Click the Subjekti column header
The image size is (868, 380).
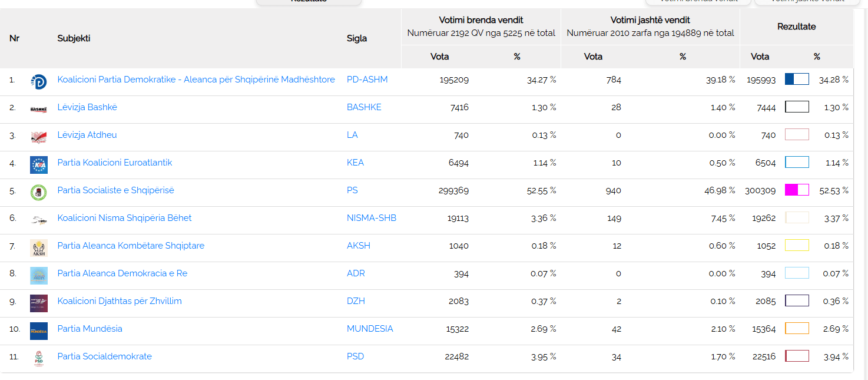point(74,38)
